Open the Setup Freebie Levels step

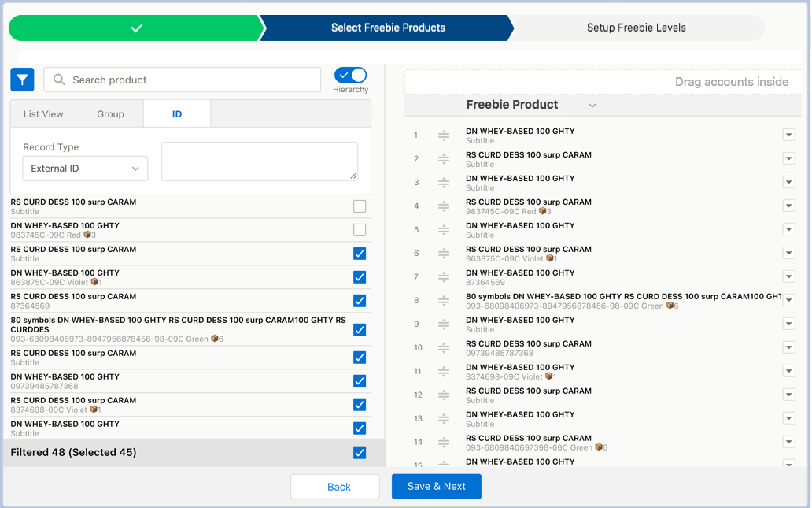tap(636, 28)
